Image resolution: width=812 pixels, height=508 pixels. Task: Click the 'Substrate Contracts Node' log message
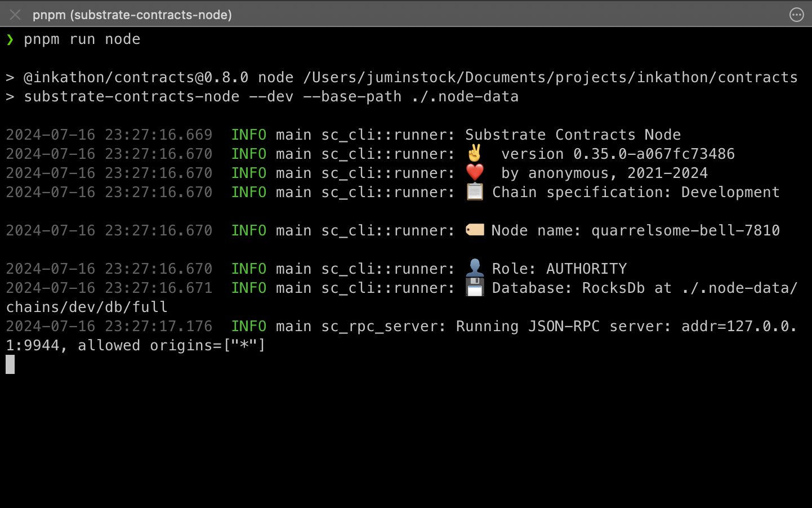[573, 135]
